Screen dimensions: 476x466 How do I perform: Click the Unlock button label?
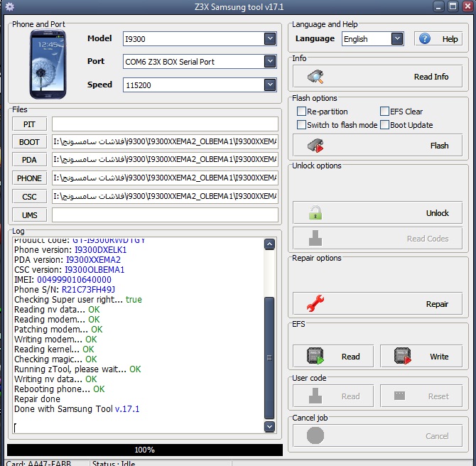(438, 213)
